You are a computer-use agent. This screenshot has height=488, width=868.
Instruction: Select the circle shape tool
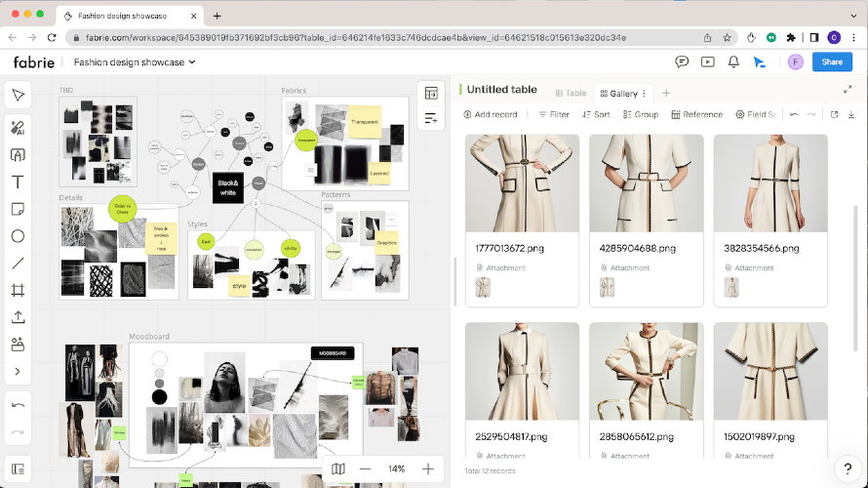point(18,236)
